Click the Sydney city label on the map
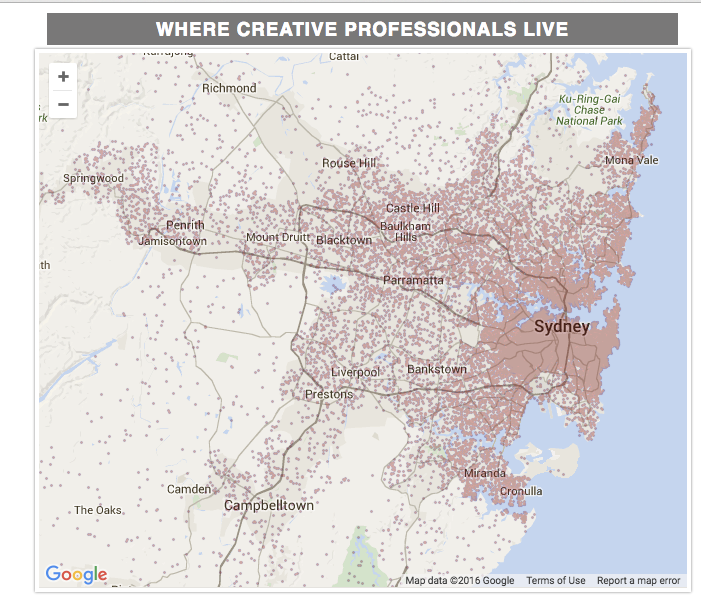701x603 pixels. pos(562,326)
